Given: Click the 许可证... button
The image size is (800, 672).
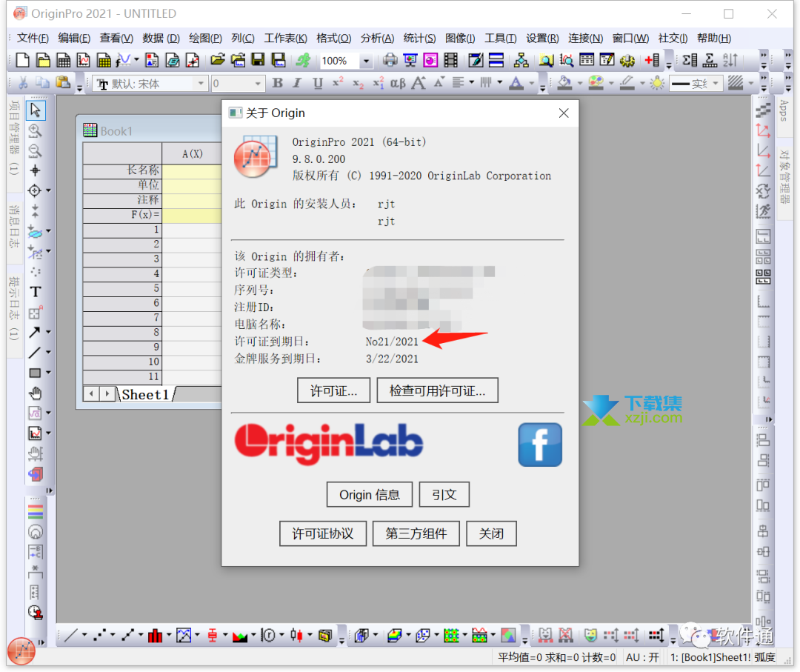Looking at the screenshot, I should click(x=333, y=391).
